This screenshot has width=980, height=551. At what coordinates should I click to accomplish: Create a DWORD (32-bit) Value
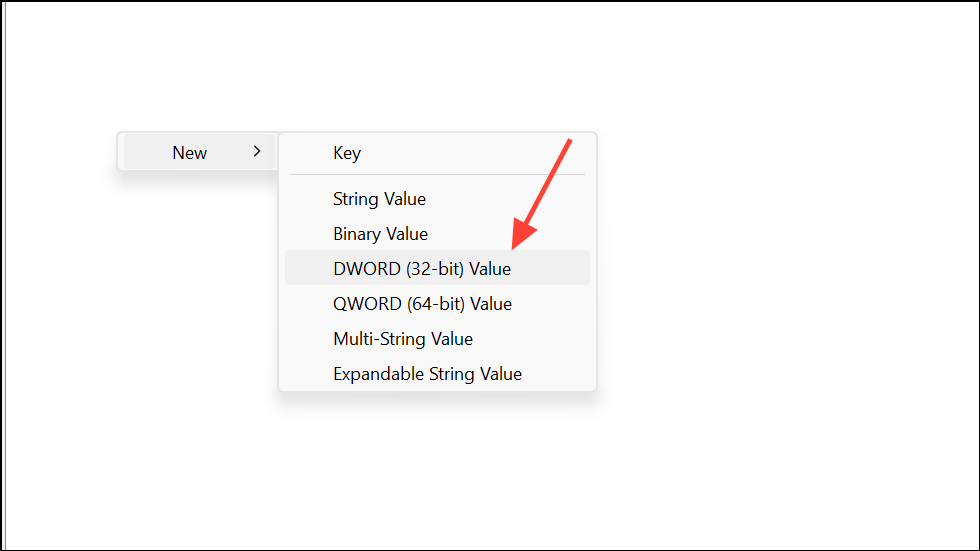point(421,269)
